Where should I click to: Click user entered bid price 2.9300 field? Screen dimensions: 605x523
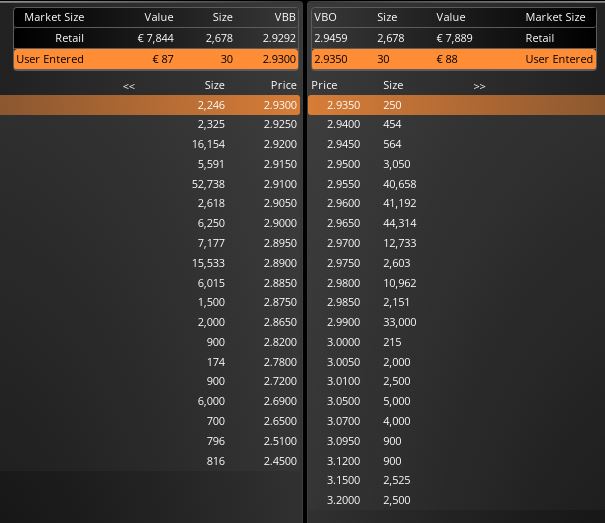click(279, 59)
